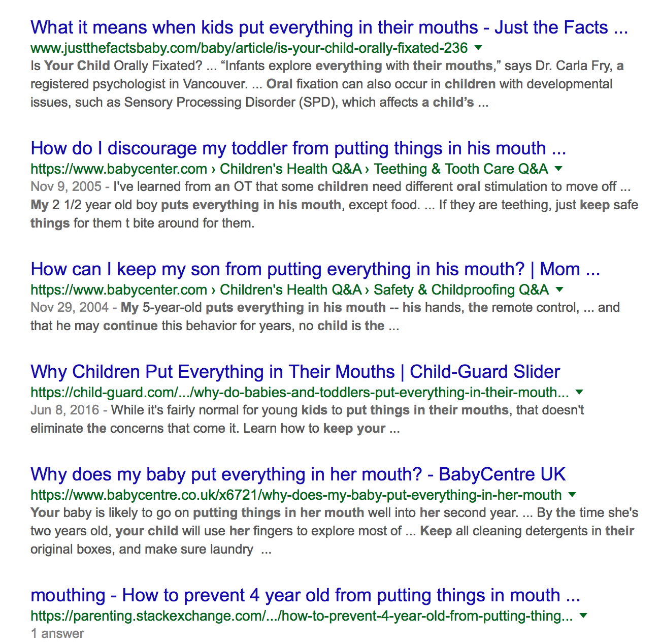Open 'What it means when kids put everything' result
The height and width of the screenshot is (644, 660).
click(x=329, y=27)
